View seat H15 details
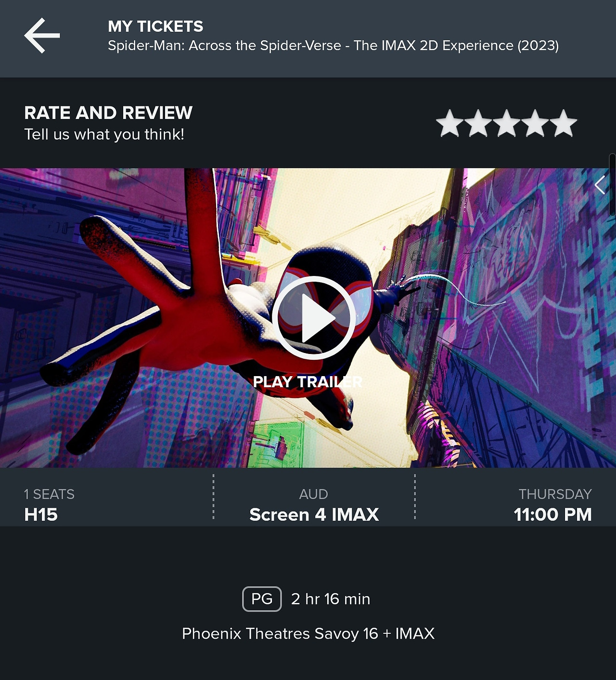 coord(41,515)
